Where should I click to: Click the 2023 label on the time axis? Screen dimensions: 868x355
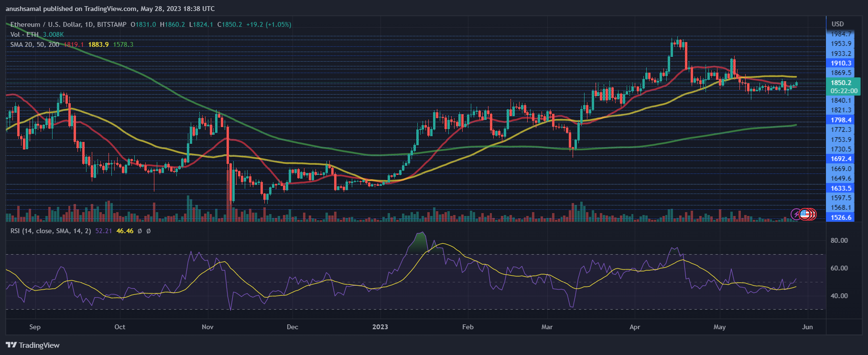coord(380,327)
